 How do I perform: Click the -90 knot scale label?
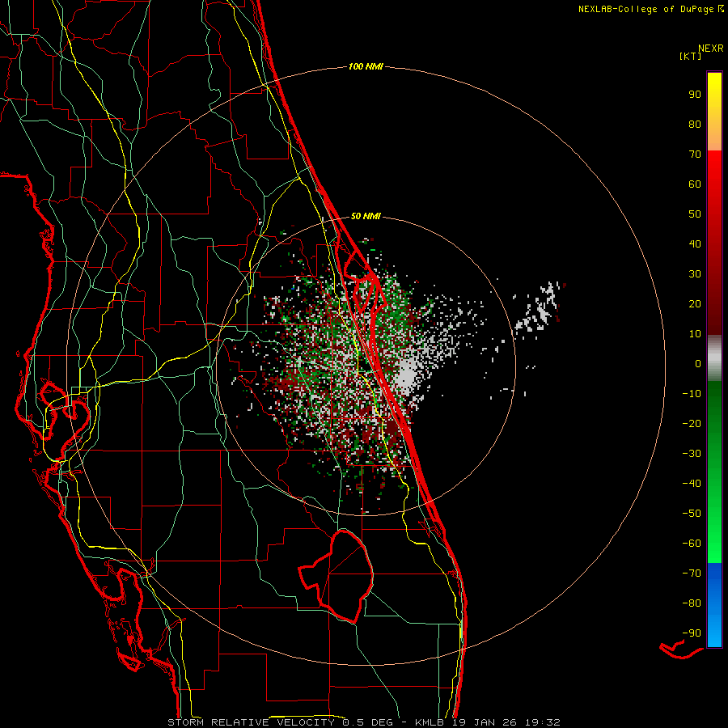click(692, 633)
